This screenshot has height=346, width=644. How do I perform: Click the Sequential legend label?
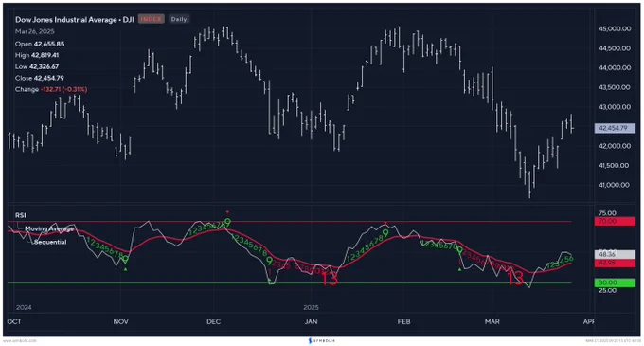pos(50,242)
